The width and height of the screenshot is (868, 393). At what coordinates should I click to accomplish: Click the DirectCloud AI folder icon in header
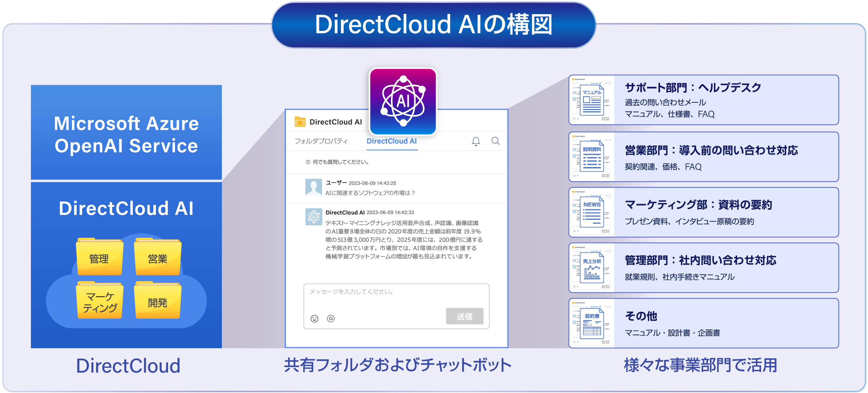(x=300, y=122)
